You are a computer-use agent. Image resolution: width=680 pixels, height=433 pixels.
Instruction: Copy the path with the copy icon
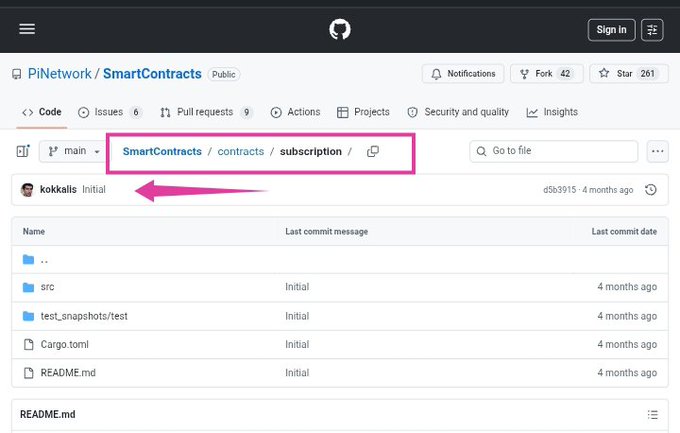coord(373,151)
